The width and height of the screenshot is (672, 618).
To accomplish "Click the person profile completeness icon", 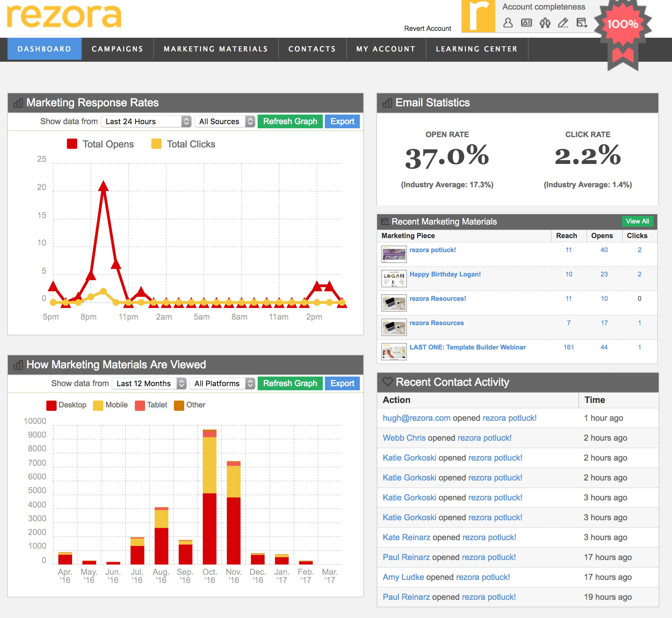I will tap(508, 23).
